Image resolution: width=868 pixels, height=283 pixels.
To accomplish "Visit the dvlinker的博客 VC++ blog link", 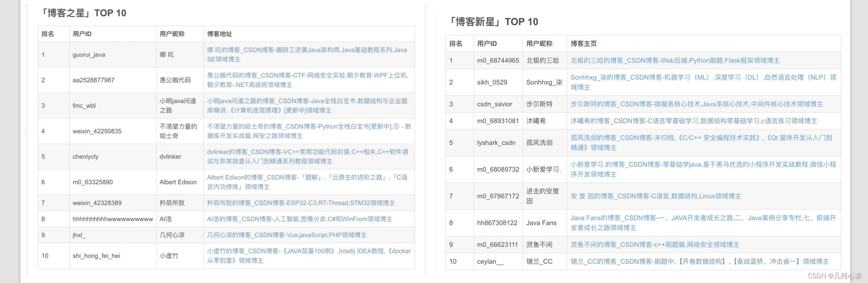I will (x=307, y=156).
